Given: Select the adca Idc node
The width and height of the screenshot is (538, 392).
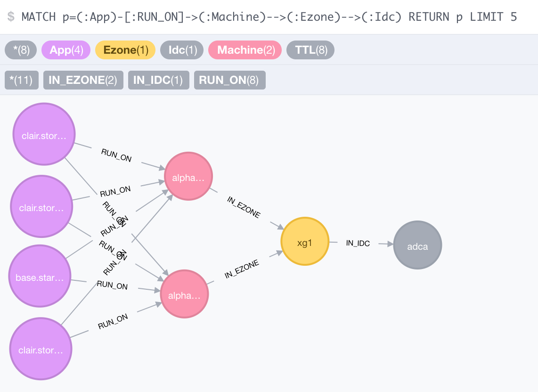Looking at the screenshot, I should [x=417, y=245].
